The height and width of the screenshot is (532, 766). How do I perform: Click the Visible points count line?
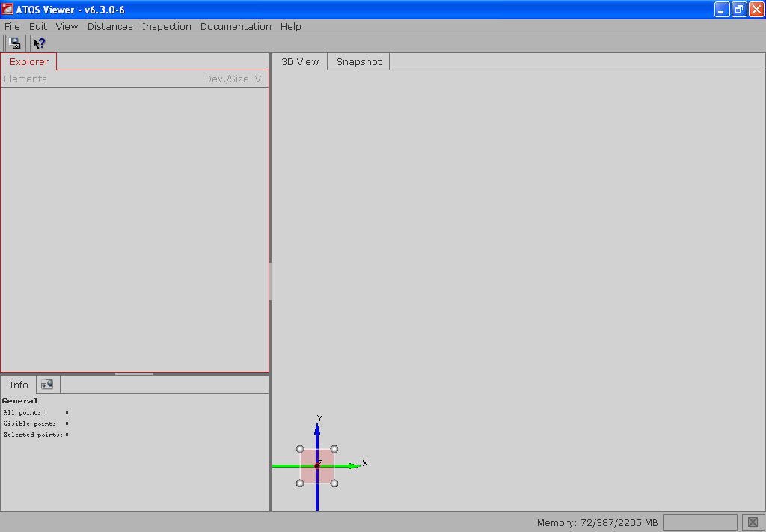(36, 424)
